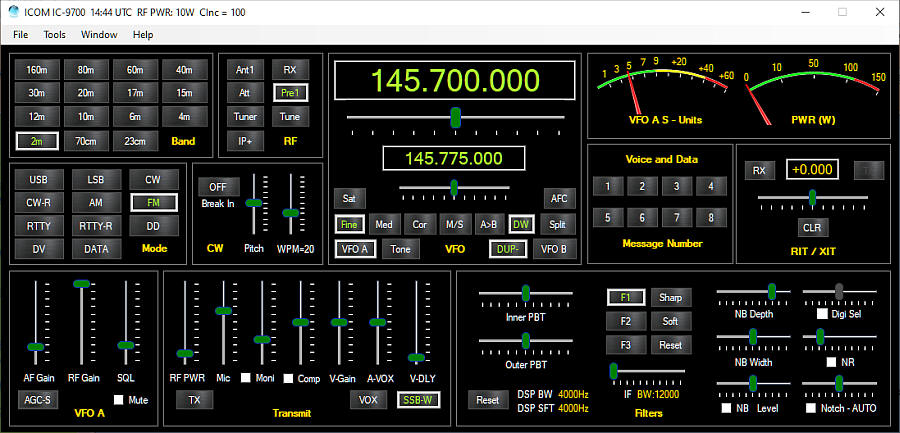Open the Tools menu
Image resolution: width=900 pixels, height=433 pixels.
55,34
